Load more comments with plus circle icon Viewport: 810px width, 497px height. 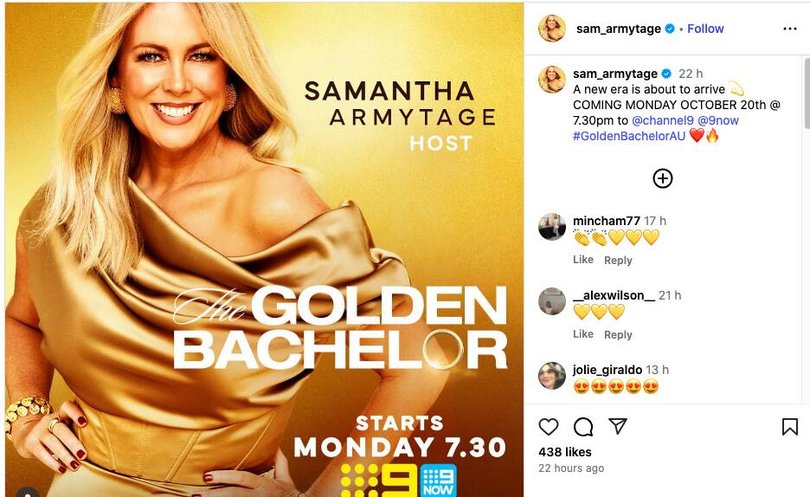[x=663, y=178]
